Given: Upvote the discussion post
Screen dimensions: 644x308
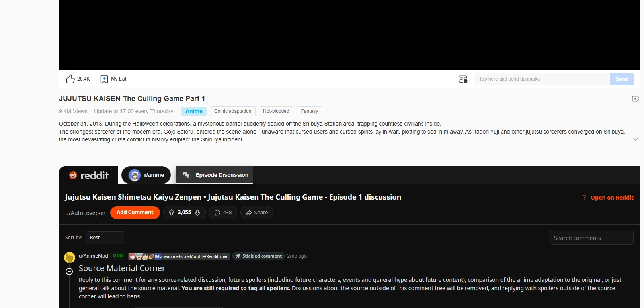Looking at the screenshot, I should 172,213.
